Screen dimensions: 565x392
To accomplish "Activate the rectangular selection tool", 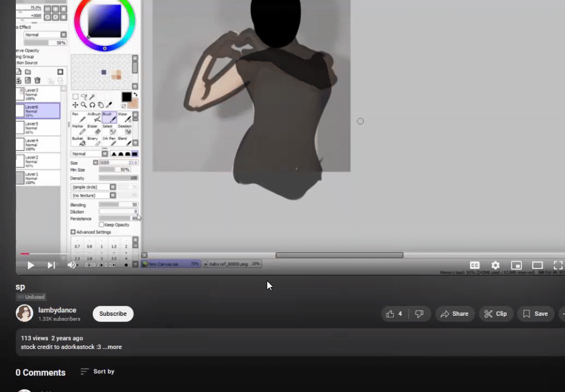I will (x=75, y=97).
